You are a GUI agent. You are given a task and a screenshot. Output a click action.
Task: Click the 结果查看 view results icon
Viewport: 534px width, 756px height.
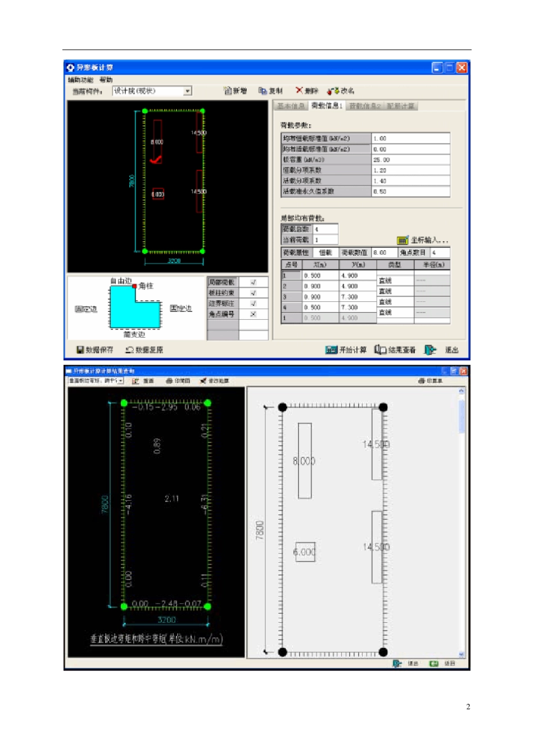point(381,350)
